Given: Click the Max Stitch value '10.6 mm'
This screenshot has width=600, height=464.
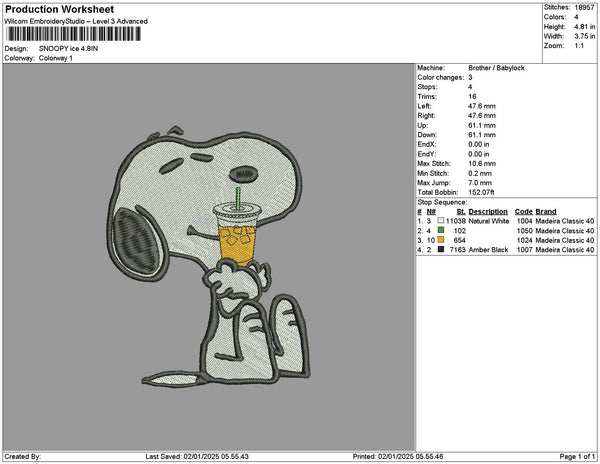Looking at the screenshot, I should (482, 164).
